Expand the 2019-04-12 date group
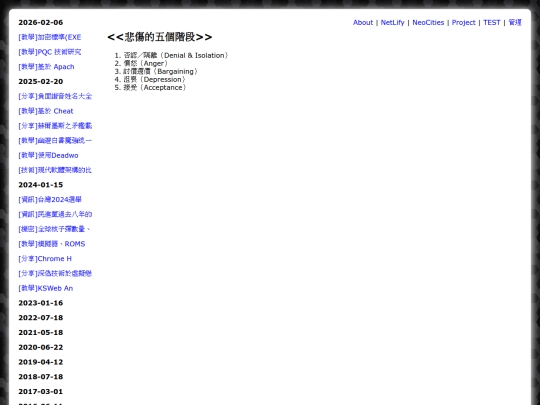This screenshot has width=540, height=405. [41, 362]
